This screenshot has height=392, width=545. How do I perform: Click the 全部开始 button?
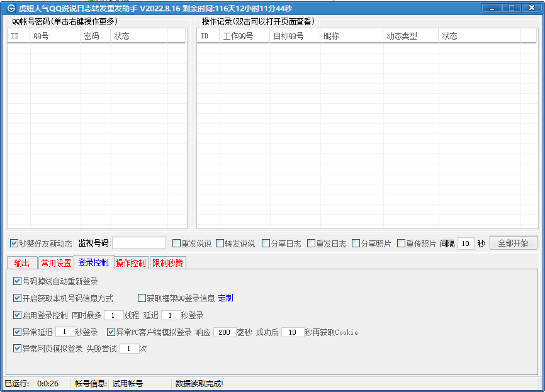(514, 243)
